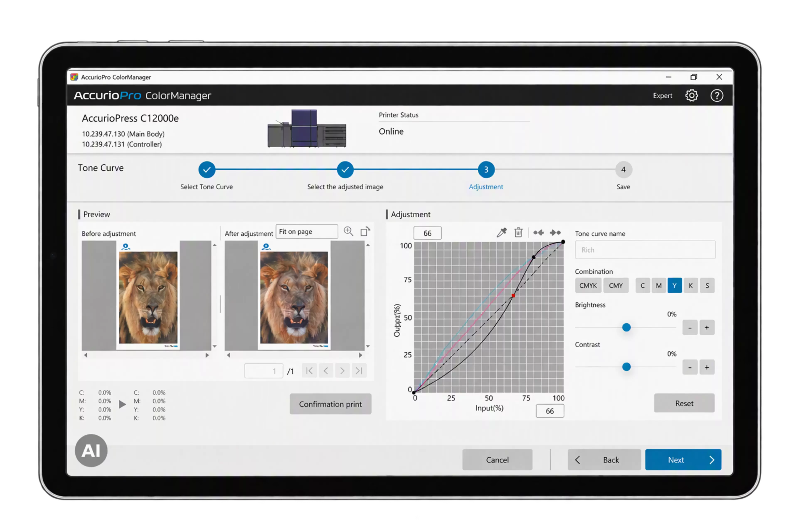The height and width of the screenshot is (532, 798).
Task: Open the AI assistant round button
Action: tap(91, 451)
